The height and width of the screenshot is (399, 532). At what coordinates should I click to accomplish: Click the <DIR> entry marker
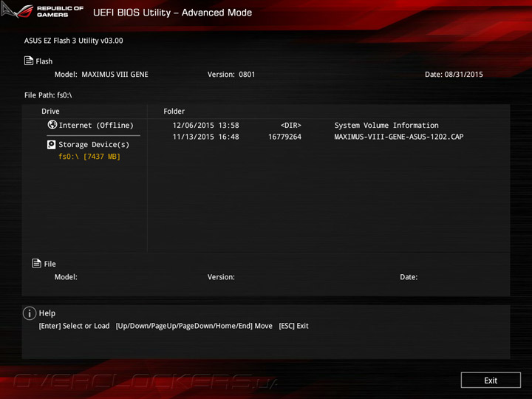pos(291,125)
